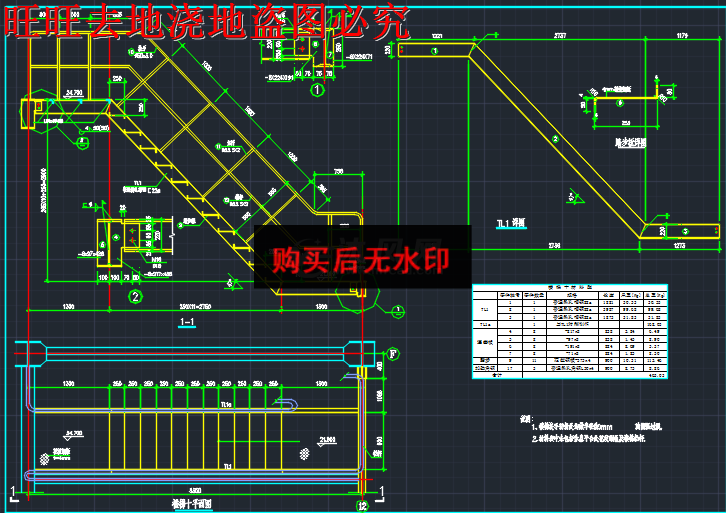Pick the 1273 dimension under TL1 detail
This screenshot has height=513, width=726.
[x=679, y=245]
